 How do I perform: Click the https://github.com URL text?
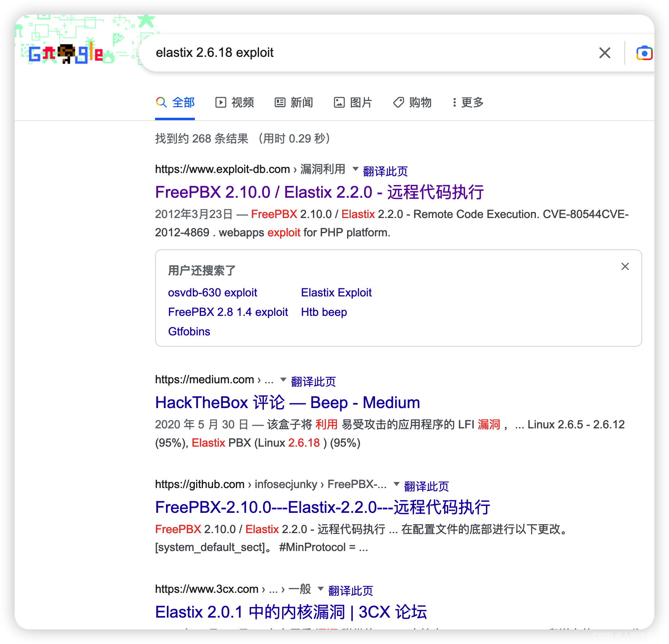tap(200, 484)
